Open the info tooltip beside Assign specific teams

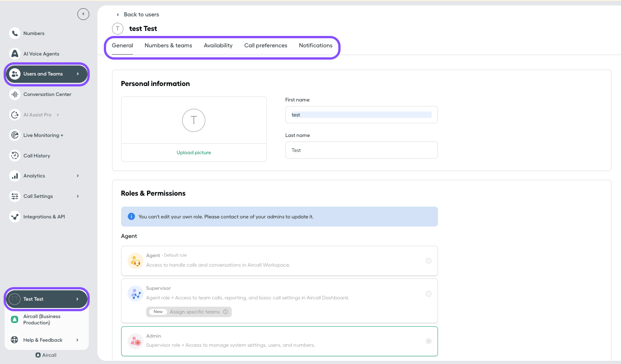tap(226, 312)
